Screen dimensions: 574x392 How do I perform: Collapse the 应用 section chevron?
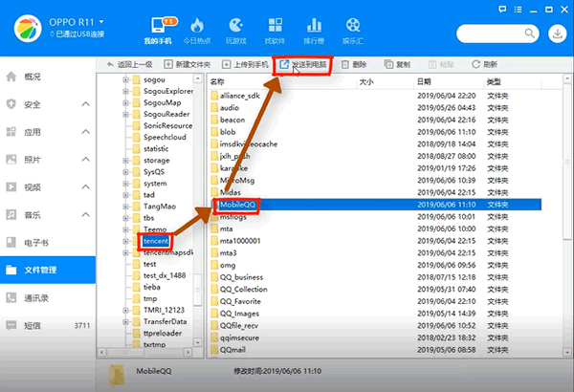[86, 132]
